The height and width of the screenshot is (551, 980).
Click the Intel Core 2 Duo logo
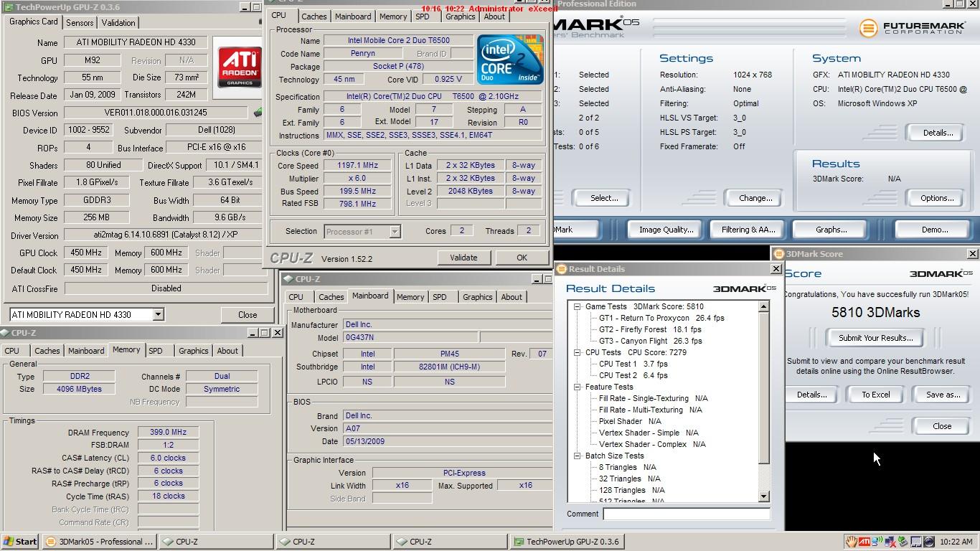tap(510, 58)
